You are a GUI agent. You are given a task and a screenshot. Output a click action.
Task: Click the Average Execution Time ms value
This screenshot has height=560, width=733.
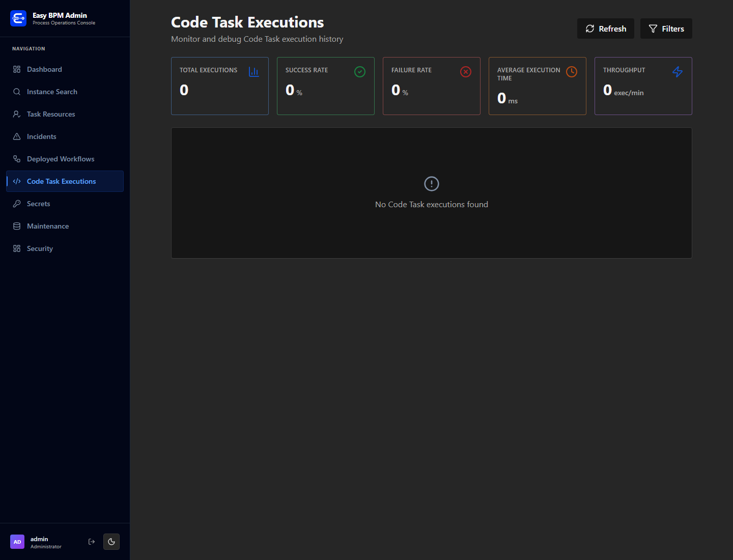508,99
